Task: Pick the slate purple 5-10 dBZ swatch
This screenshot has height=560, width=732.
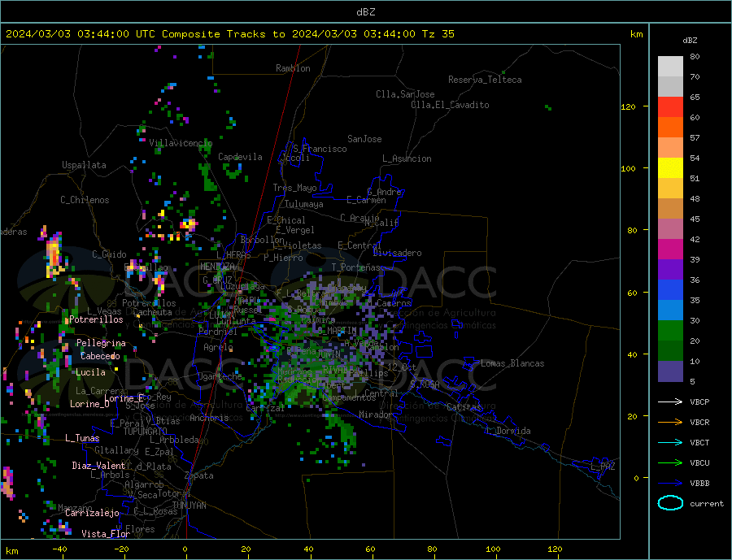Action: pos(670,371)
